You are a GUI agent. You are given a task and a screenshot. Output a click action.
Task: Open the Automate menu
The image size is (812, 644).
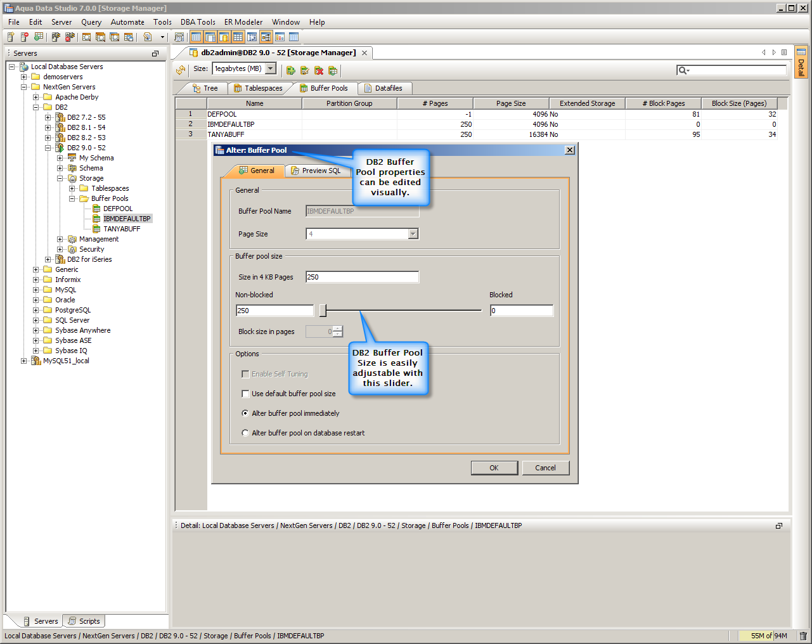127,22
